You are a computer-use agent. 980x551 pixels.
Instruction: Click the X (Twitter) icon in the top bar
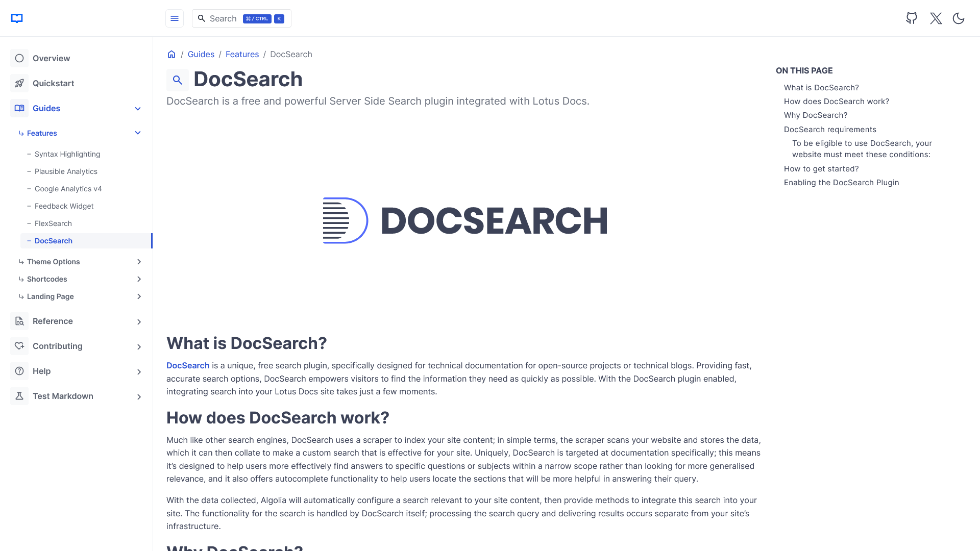tap(936, 18)
